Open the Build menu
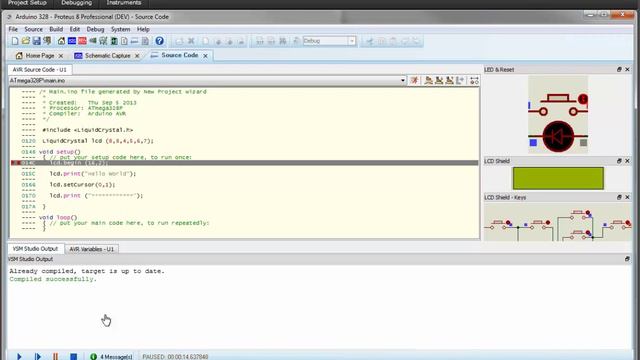 click(x=56, y=29)
